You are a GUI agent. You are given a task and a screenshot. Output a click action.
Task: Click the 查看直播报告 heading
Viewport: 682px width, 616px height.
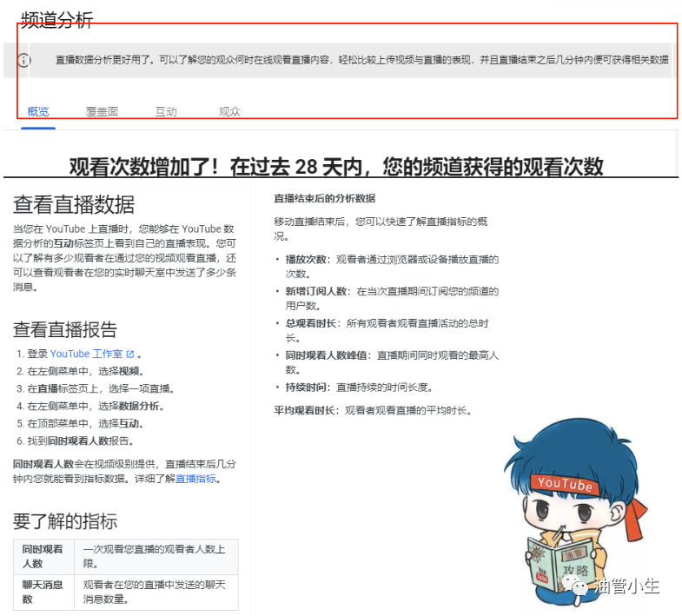coord(65,329)
